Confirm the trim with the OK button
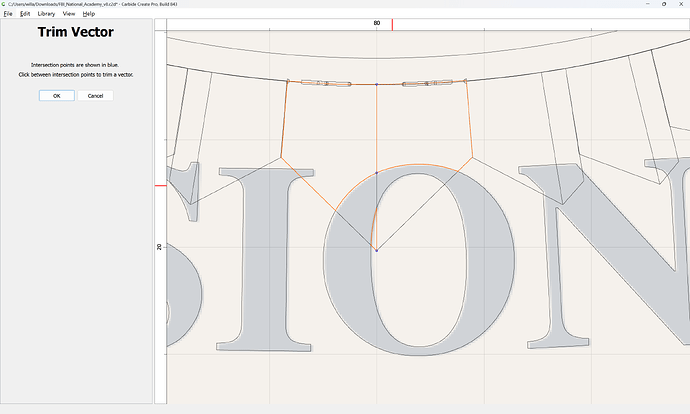This screenshot has height=414, width=690. pyautogui.click(x=57, y=95)
